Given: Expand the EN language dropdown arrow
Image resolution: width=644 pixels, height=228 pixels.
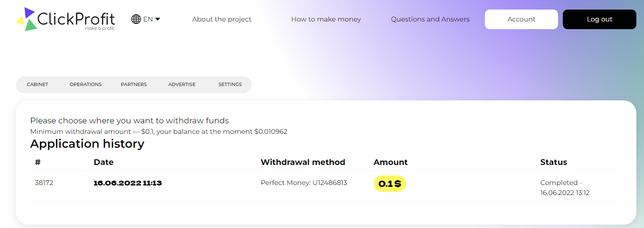Looking at the screenshot, I should click(x=158, y=19).
